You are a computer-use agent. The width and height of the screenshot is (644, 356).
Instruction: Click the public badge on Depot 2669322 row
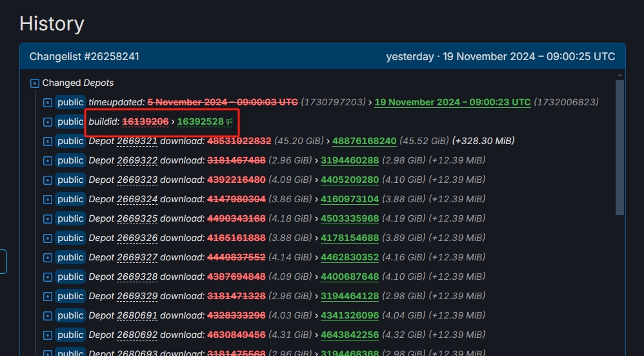[70, 160]
